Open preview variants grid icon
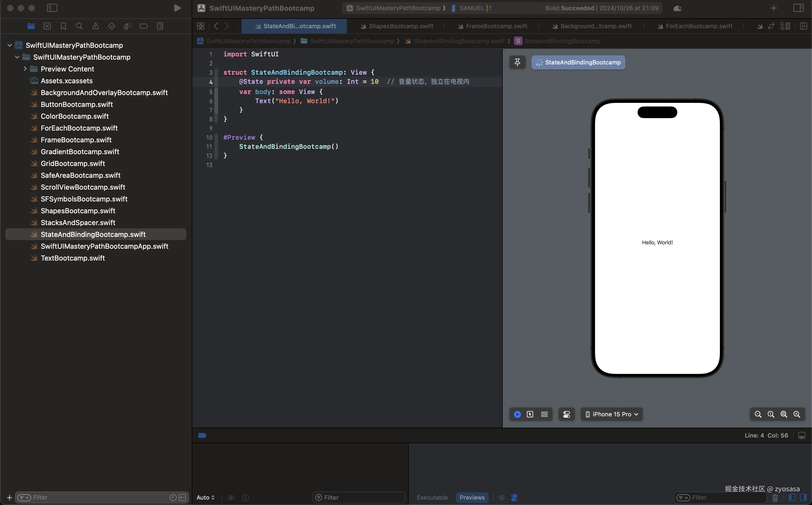This screenshot has width=812, height=505. pyautogui.click(x=544, y=414)
